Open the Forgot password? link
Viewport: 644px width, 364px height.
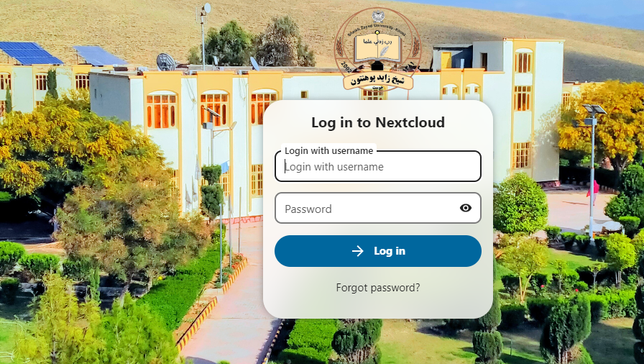[x=378, y=288]
